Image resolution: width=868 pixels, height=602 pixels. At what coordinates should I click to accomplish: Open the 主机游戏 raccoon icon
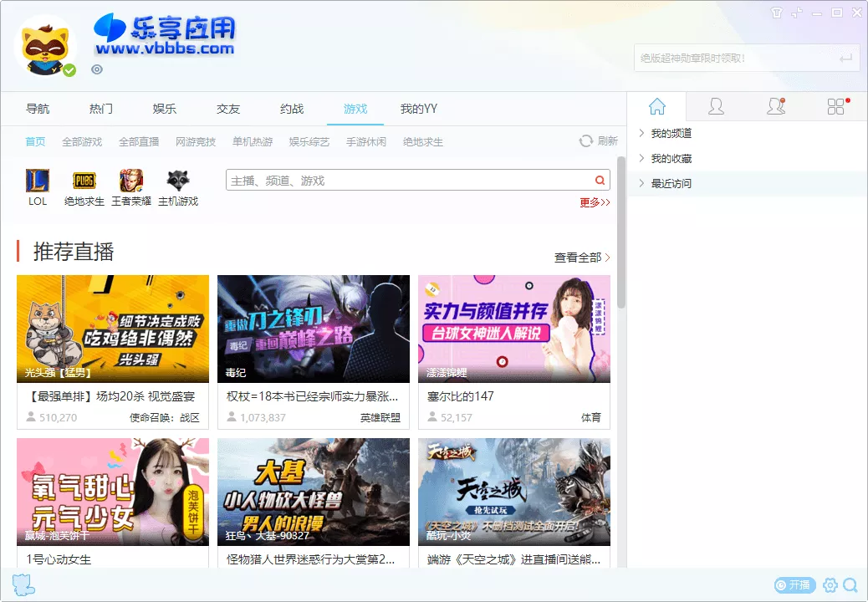click(x=179, y=182)
